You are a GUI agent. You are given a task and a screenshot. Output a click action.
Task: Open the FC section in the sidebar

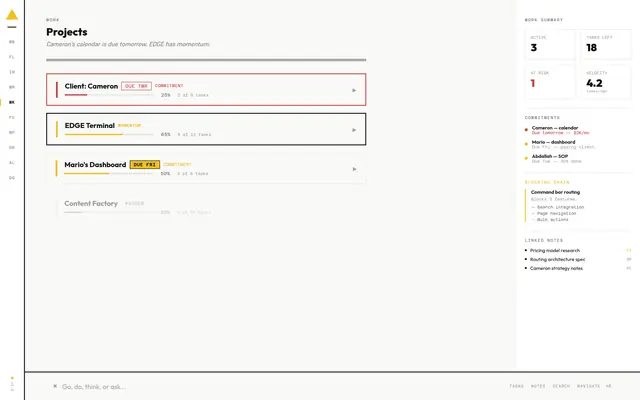12,117
